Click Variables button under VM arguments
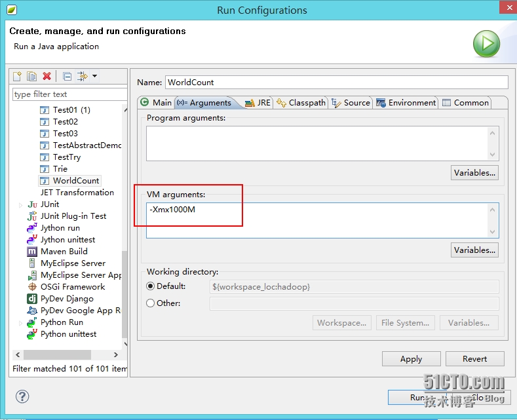 point(474,250)
